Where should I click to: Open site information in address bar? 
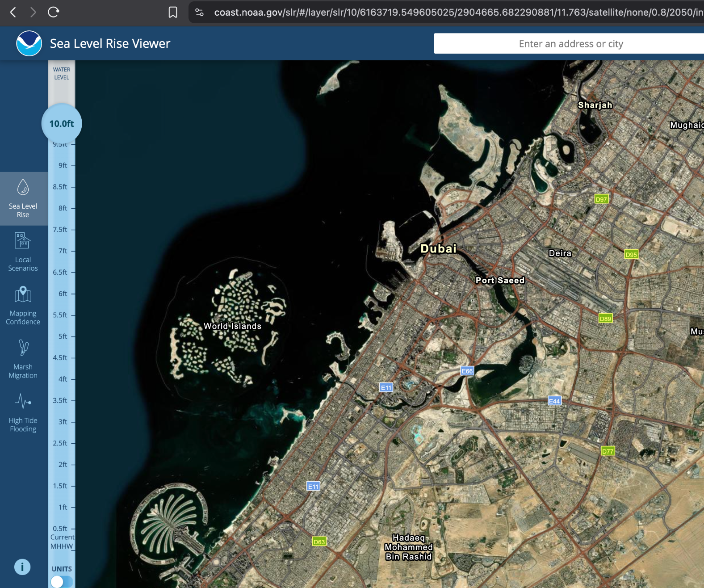(x=200, y=12)
